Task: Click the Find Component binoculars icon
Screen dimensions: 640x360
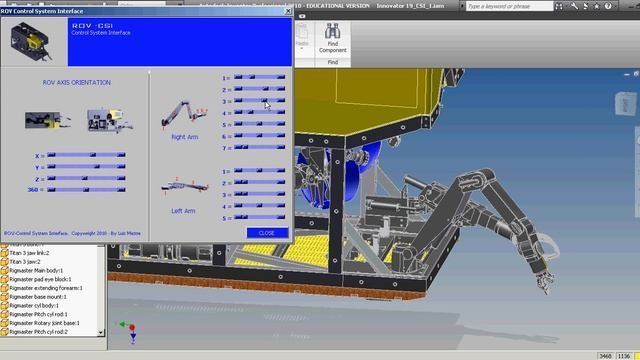Action: 333,31
